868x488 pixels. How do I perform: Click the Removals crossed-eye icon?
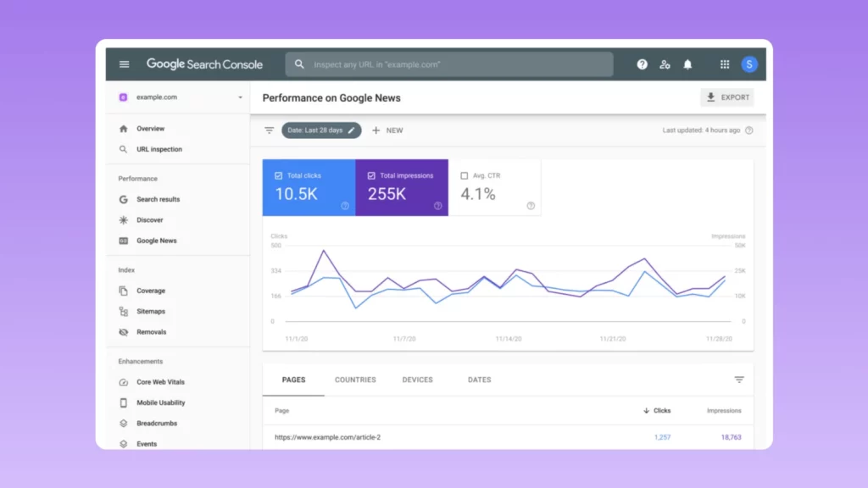click(123, 332)
